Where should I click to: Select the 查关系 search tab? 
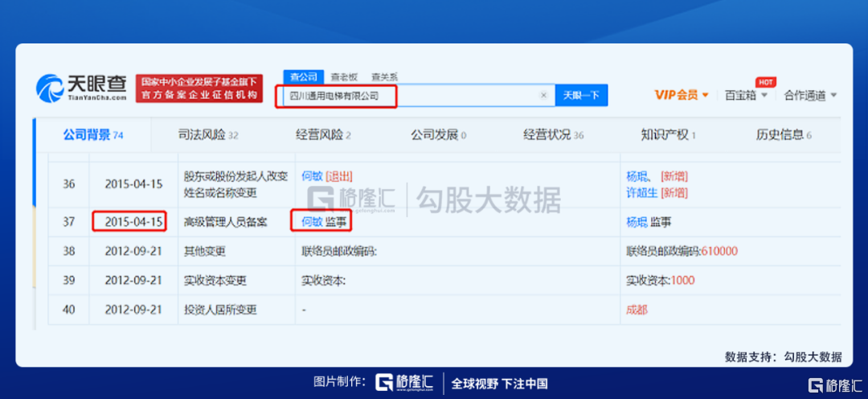point(384,77)
